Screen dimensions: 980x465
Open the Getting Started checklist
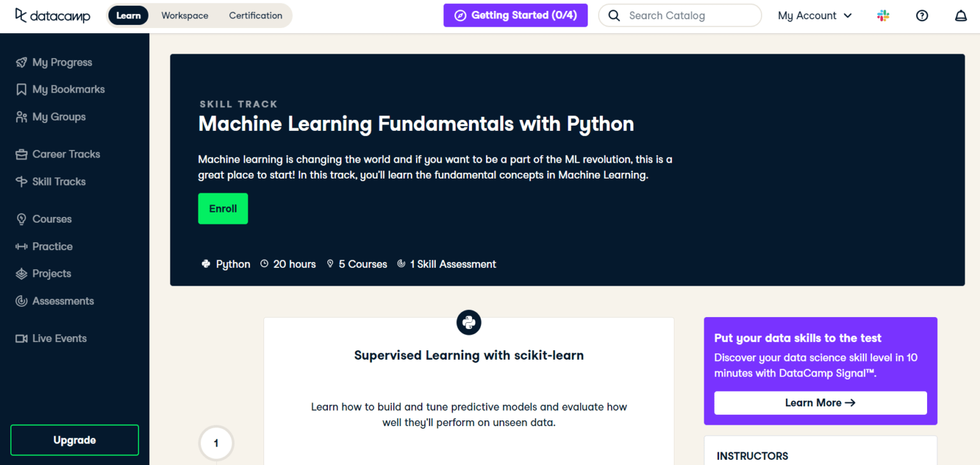coord(515,15)
